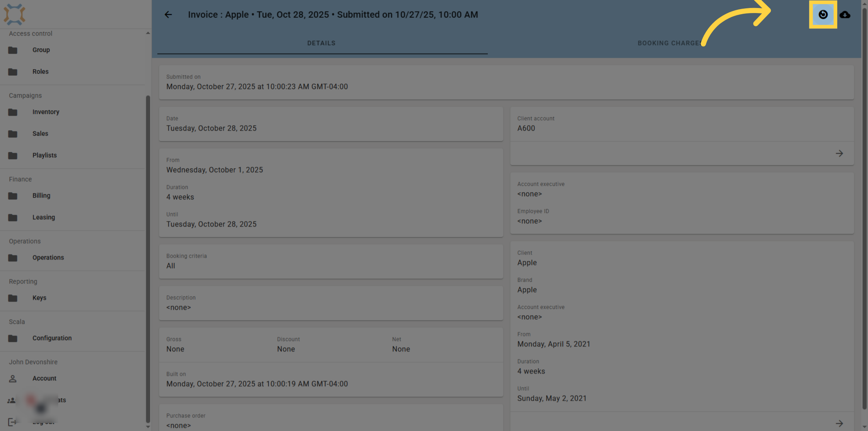Image resolution: width=868 pixels, height=431 pixels.
Task: Click the cloud download icon
Action: [845, 15]
